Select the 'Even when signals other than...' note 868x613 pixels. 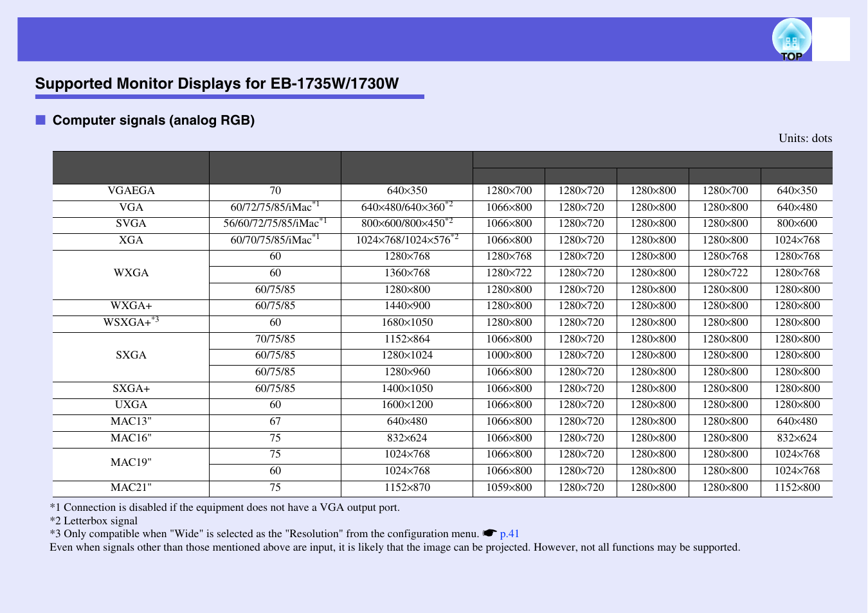[395, 547]
